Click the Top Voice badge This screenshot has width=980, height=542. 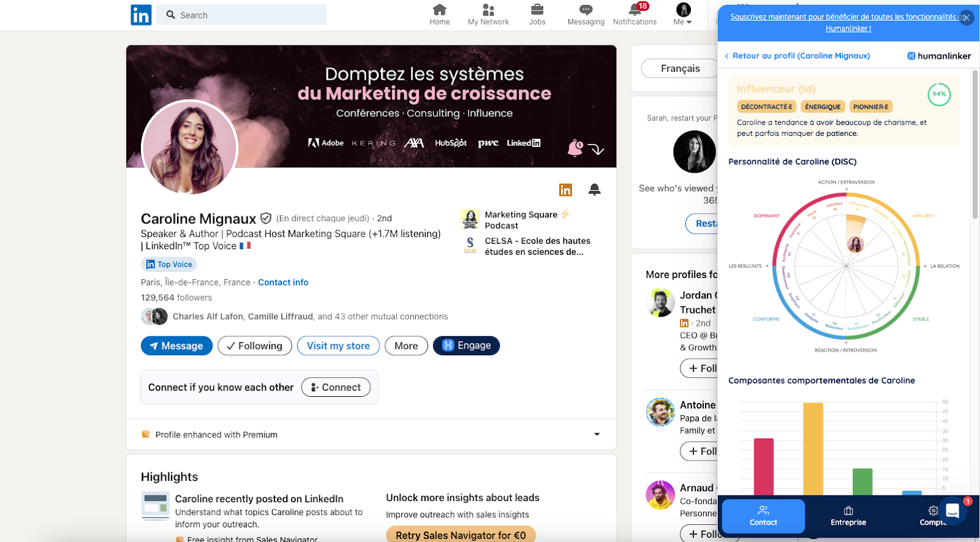(169, 265)
